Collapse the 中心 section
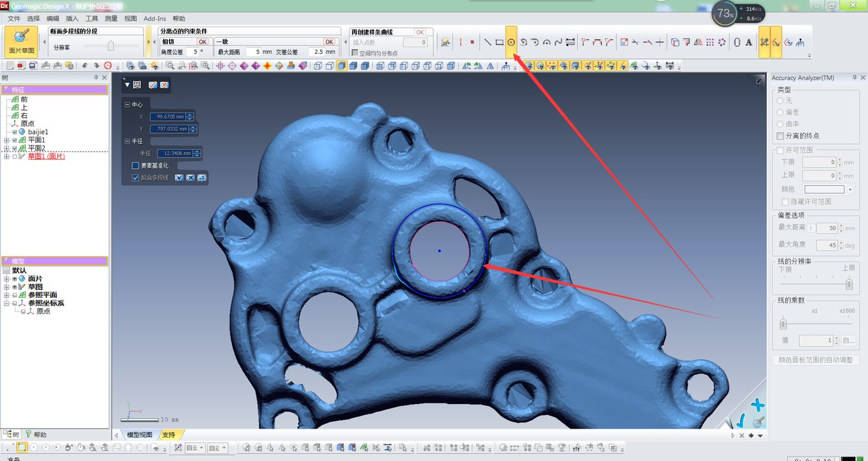 (127, 104)
